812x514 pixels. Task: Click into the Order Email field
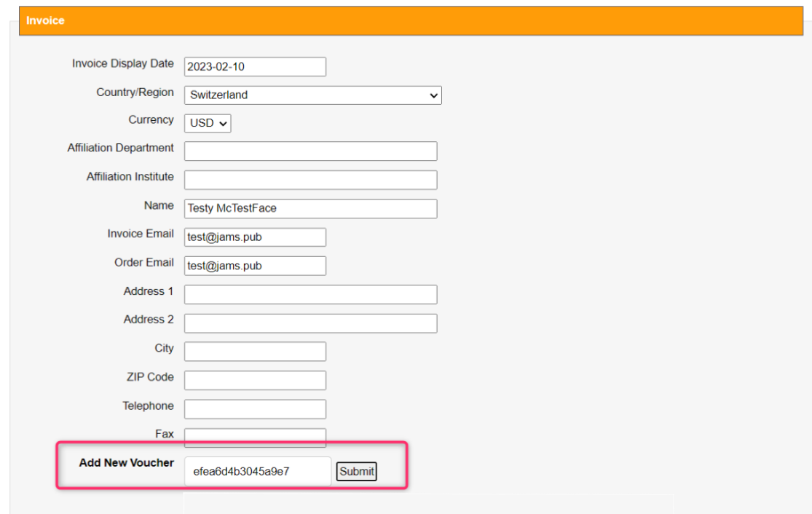255,266
